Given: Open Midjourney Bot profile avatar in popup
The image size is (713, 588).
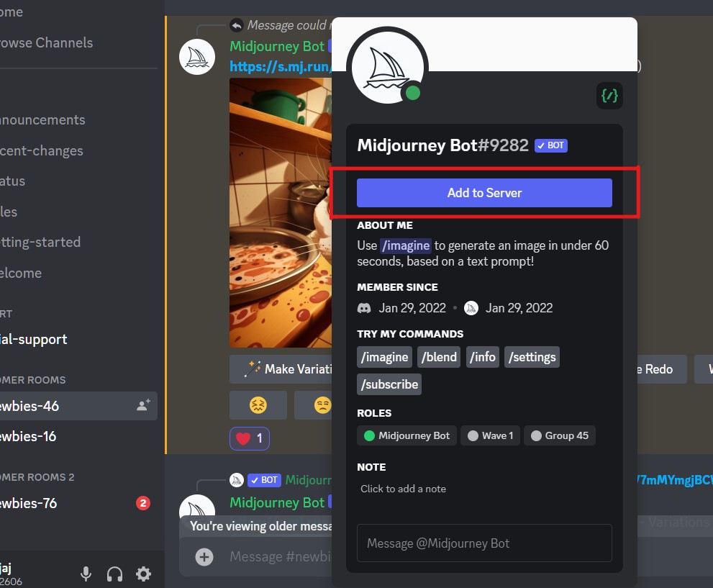Looking at the screenshot, I should coord(388,68).
